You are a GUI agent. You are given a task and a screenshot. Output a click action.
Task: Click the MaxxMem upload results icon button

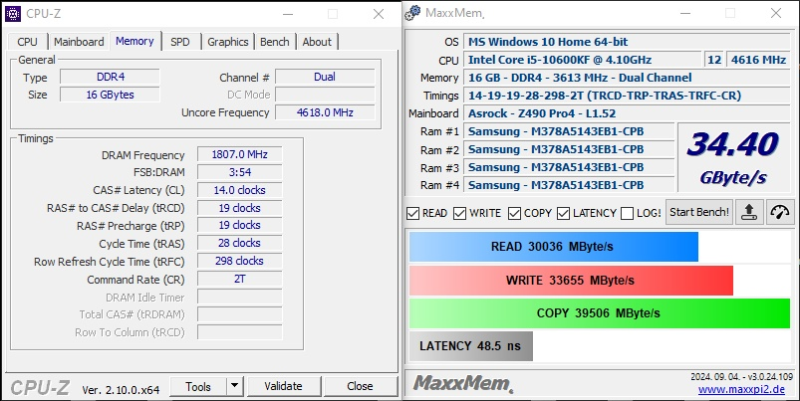[x=749, y=212]
